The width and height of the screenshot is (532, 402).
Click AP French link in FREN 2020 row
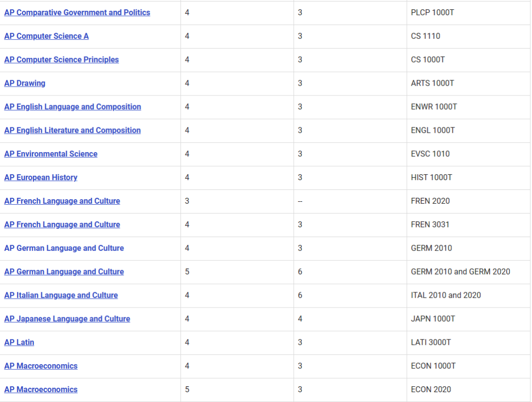point(62,201)
